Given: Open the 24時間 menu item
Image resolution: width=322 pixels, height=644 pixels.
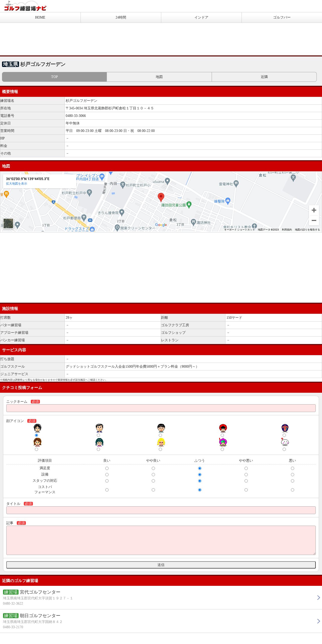Looking at the screenshot, I should click(x=121, y=17).
